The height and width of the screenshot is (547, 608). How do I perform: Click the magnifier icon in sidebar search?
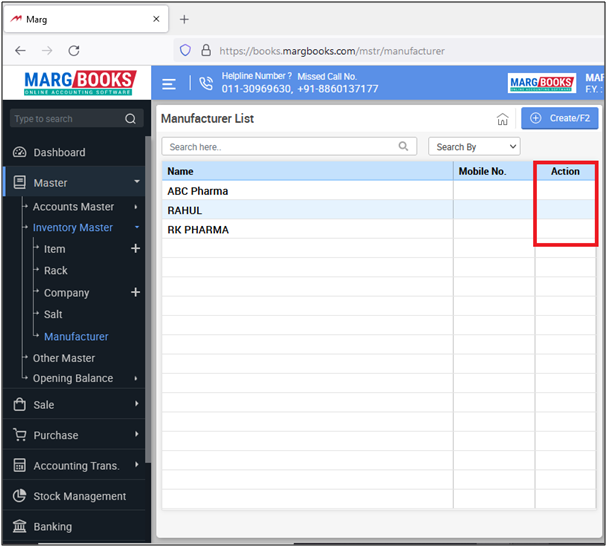click(130, 119)
